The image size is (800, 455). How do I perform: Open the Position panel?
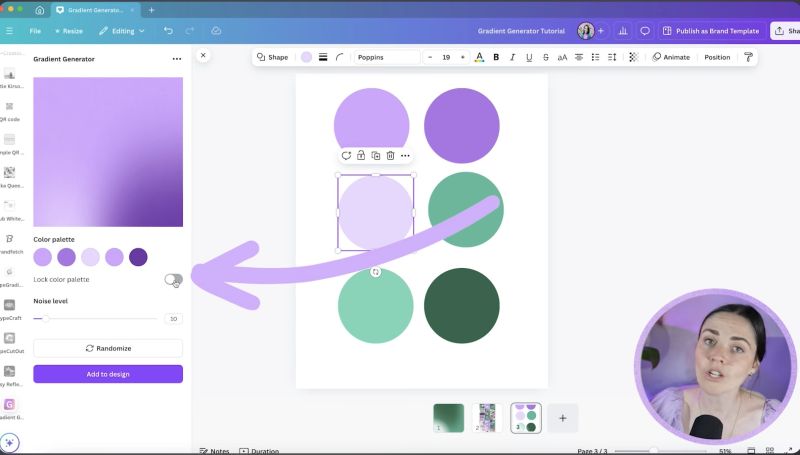click(717, 57)
